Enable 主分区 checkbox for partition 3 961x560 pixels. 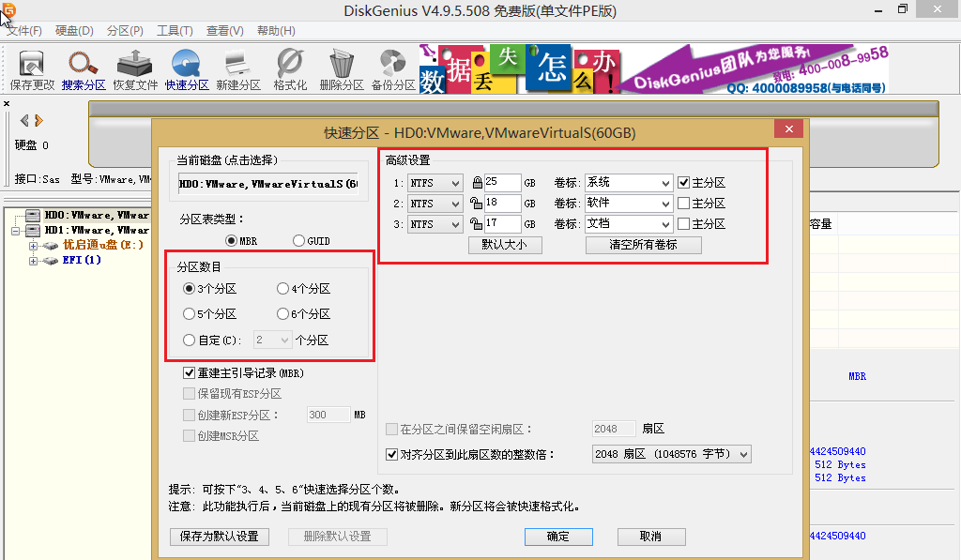point(684,223)
